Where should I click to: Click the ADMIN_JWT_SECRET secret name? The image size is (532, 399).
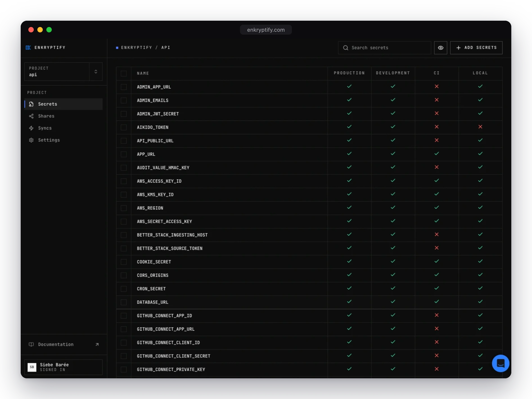[x=158, y=114]
